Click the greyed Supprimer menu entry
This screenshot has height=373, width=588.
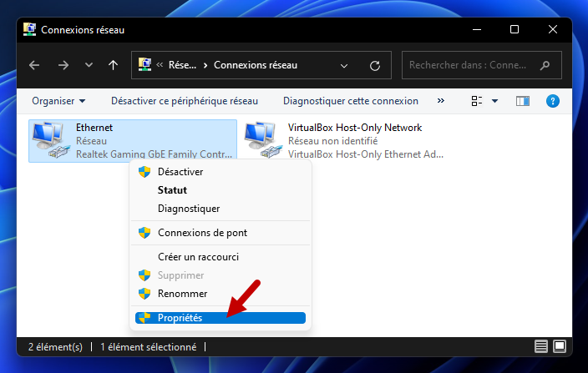click(220, 275)
